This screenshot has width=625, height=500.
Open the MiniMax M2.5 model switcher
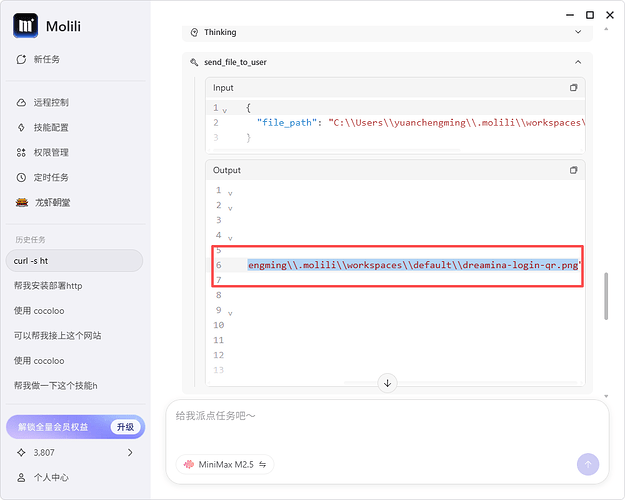pos(225,465)
